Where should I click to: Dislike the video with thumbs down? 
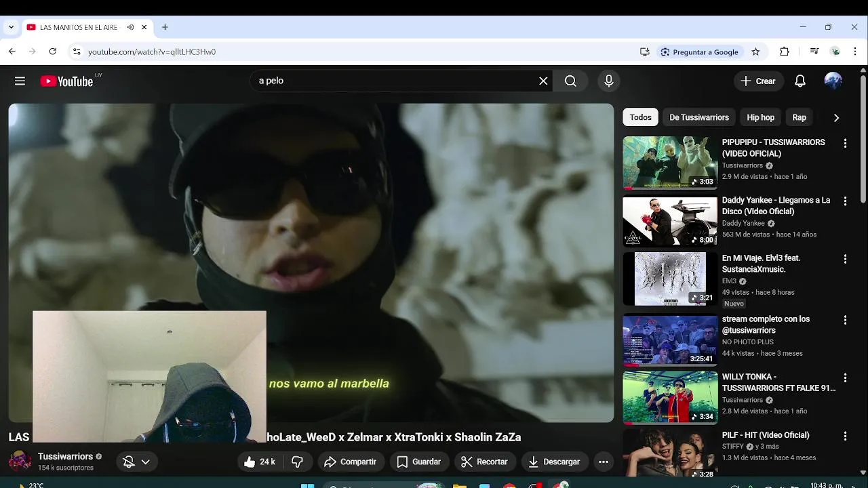[297, 462]
